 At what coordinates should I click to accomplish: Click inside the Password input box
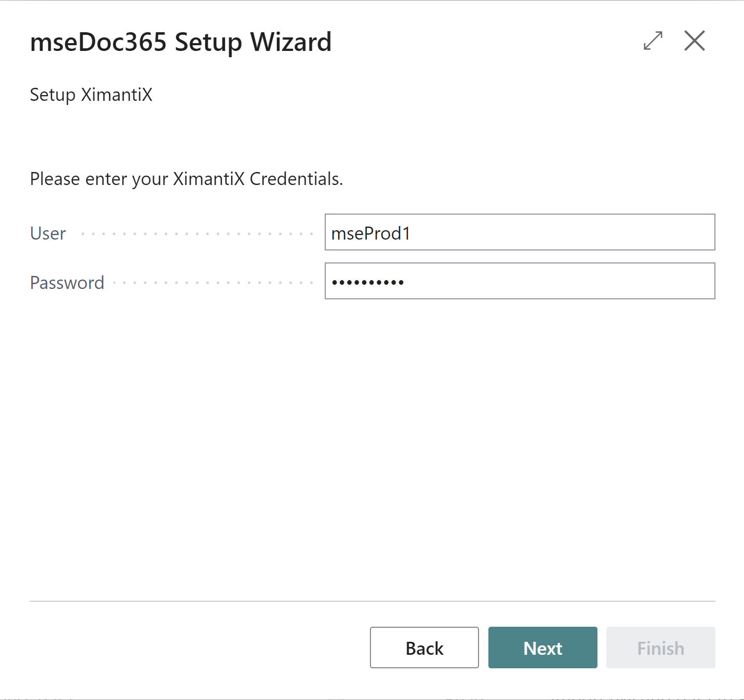pos(520,282)
